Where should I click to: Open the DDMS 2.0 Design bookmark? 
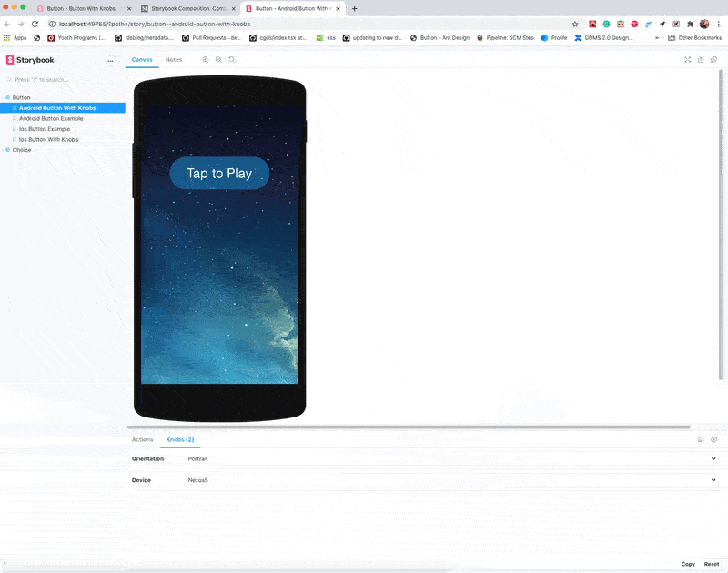click(x=604, y=38)
